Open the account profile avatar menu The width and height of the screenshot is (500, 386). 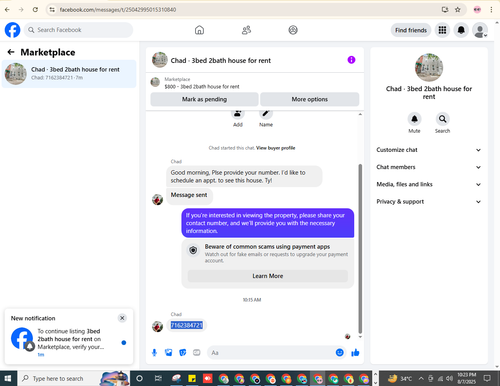[480, 30]
